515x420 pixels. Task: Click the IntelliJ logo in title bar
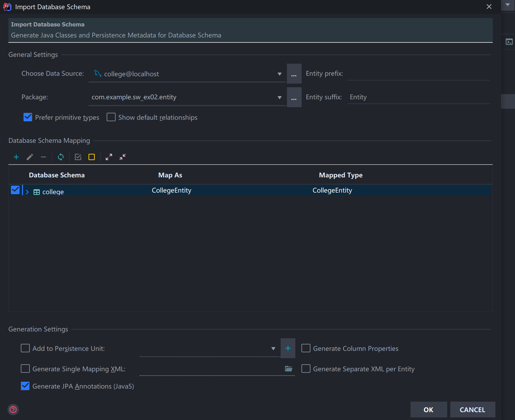coord(7,7)
